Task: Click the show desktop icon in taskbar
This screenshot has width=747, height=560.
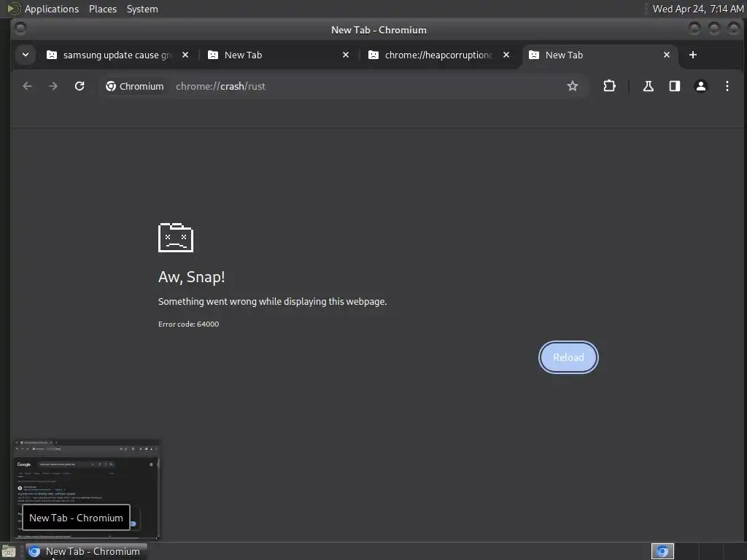Action: (9, 551)
